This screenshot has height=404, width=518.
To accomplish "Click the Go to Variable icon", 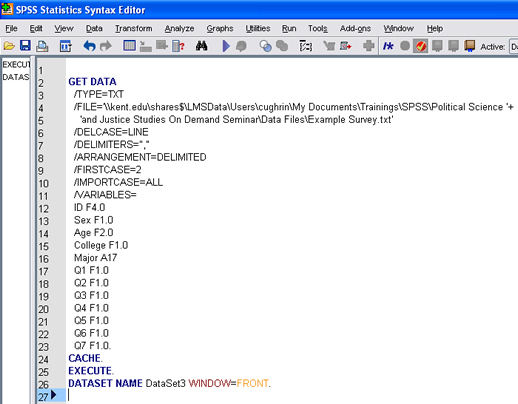I will pos(162,46).
